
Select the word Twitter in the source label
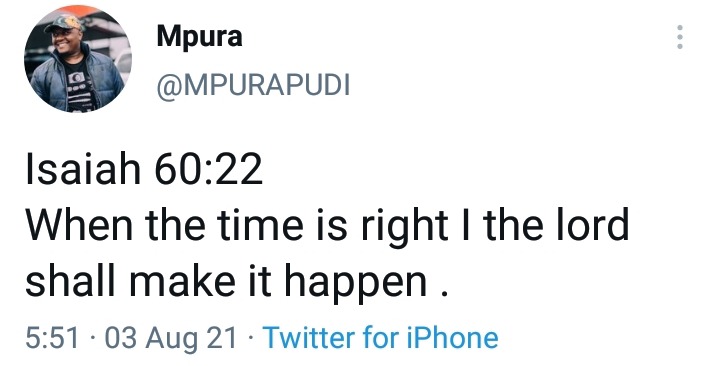click(x=309, y=338)
